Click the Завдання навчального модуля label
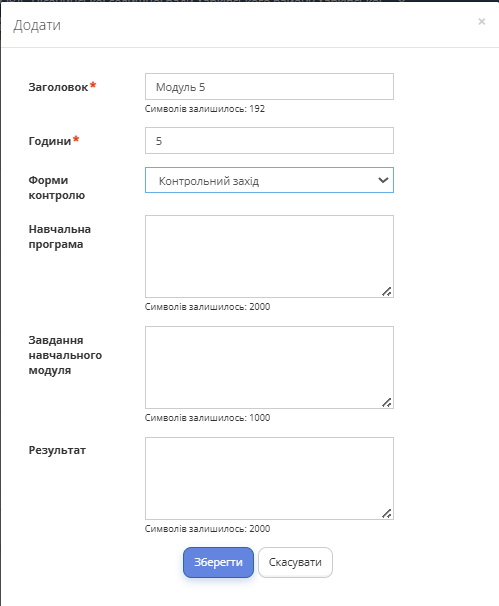The image size is (499, 606). coord(65,355)
